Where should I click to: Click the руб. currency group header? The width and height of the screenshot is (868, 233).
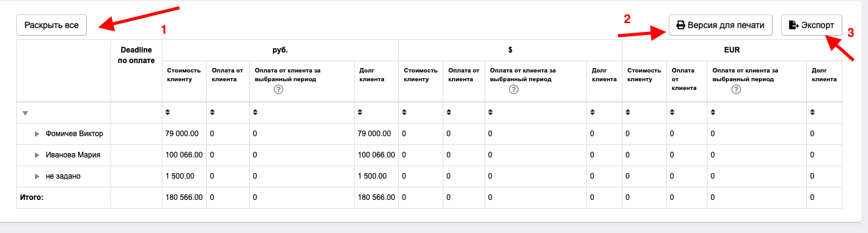(x=280, y=50)
